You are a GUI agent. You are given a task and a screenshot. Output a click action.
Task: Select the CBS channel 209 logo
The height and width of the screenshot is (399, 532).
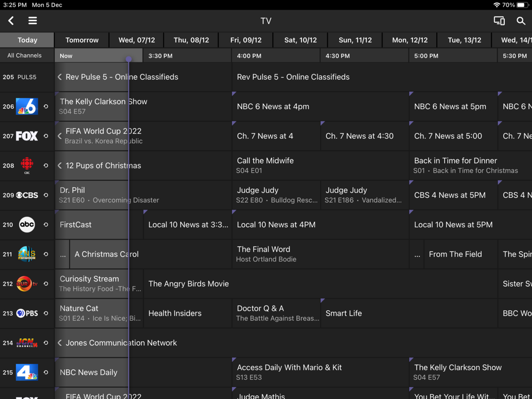(27, 195)
